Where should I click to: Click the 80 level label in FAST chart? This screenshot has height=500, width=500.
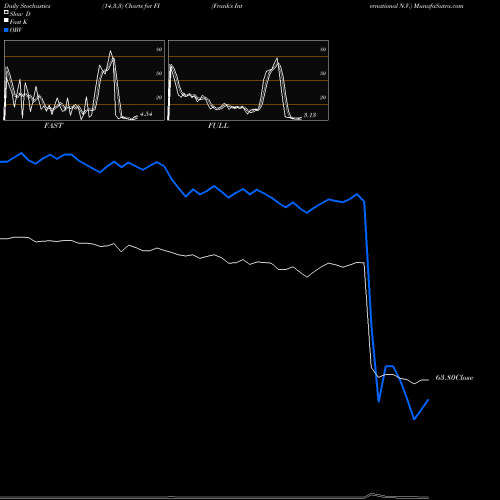[x=159, y=49]
